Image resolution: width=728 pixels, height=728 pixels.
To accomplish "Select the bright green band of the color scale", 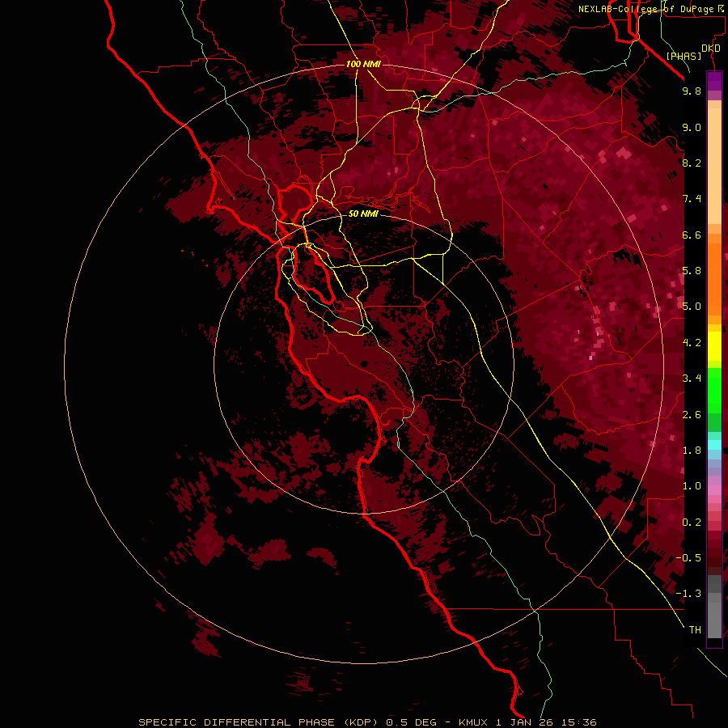I will coord(714,390).
